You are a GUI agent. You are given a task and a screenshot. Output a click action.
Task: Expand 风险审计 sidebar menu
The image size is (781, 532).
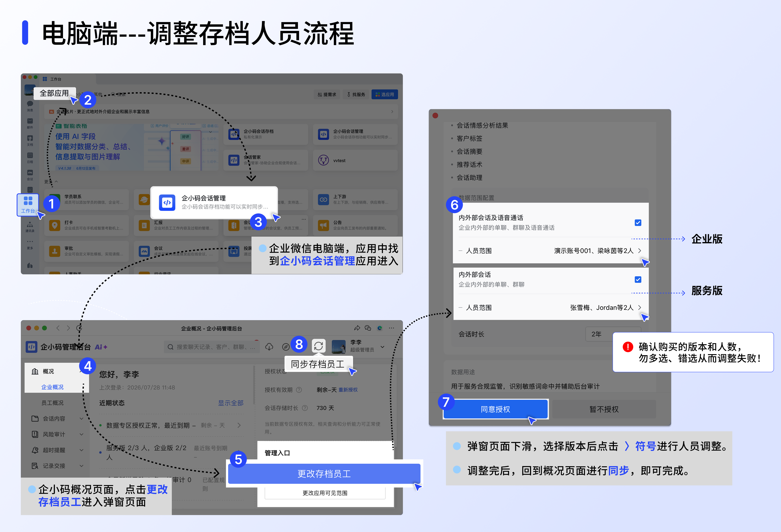pos(57,434)
